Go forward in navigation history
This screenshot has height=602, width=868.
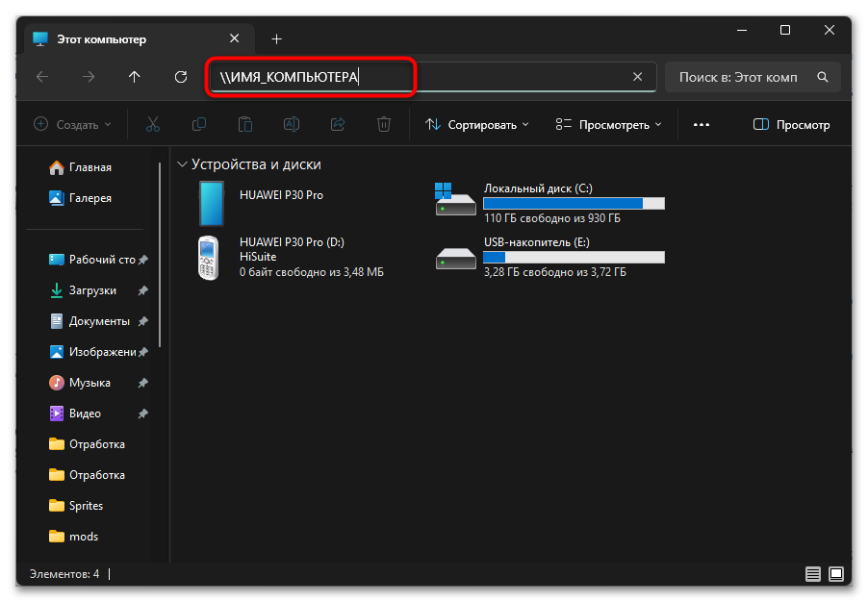click(x=89, y=77)
